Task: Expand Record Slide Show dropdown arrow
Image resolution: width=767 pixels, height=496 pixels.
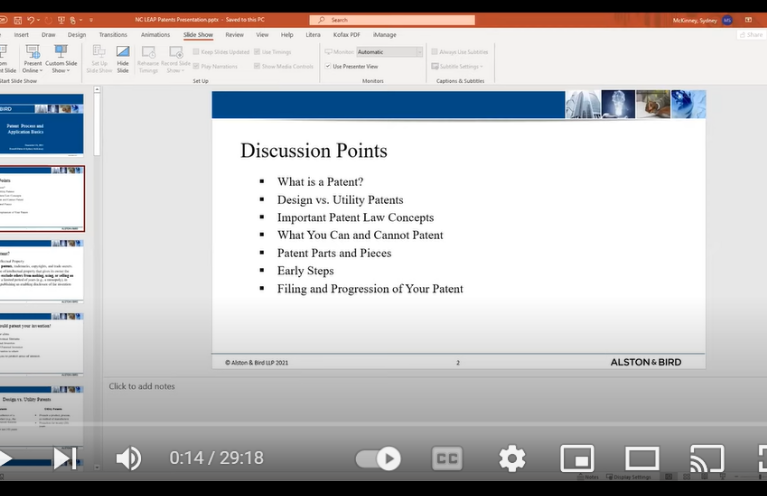Action: pos(183,70)
